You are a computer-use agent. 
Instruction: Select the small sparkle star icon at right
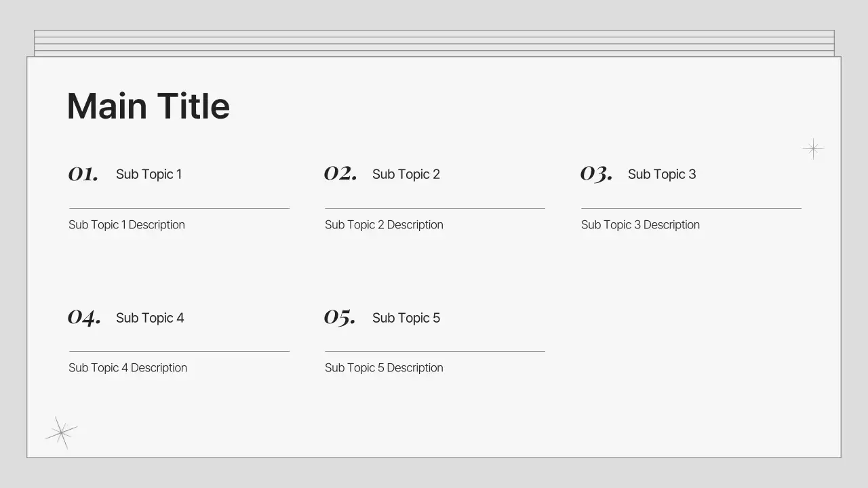[812, 149]
